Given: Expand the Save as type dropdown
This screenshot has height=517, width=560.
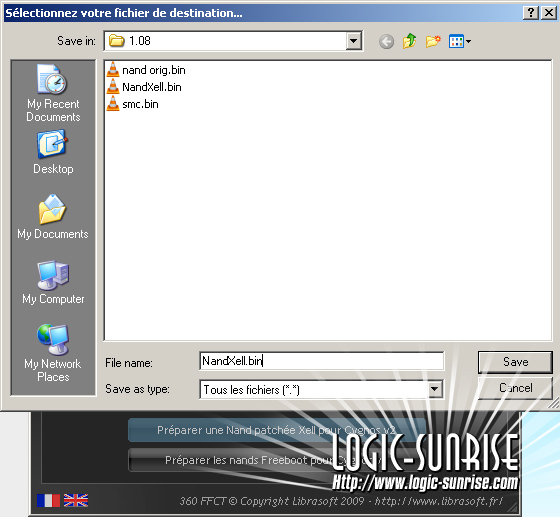Looking at the screenshot, I should pyautogui.click(x=434, y=389).
